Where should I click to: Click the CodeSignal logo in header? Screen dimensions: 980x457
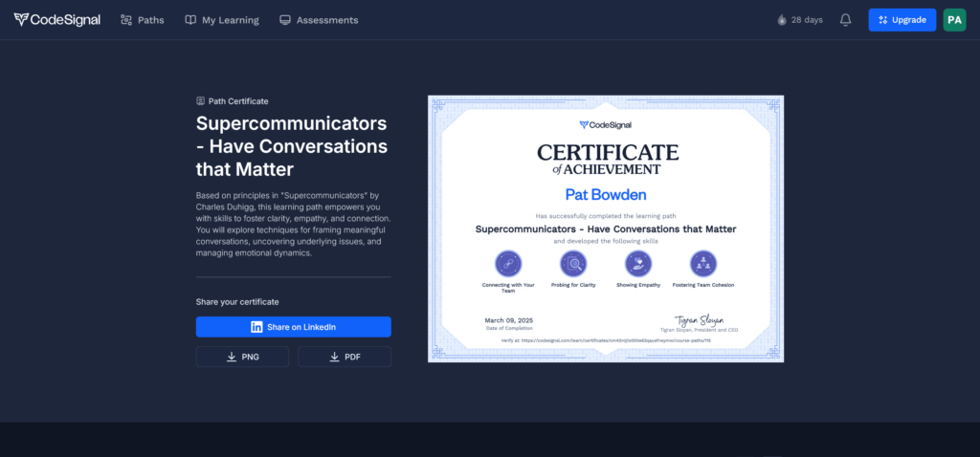coord(56,20)
